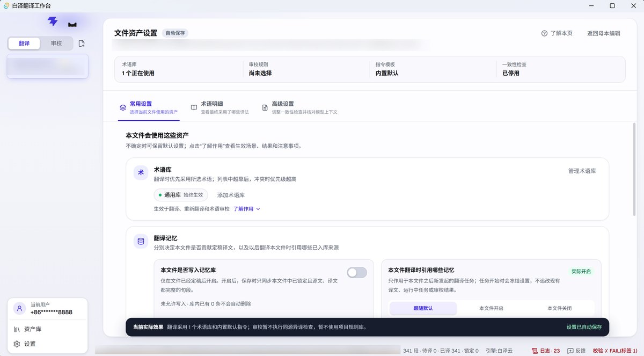Click the 术 glossary card icon
This screenshot has height=356, width=644.
(x=141, y=172)
